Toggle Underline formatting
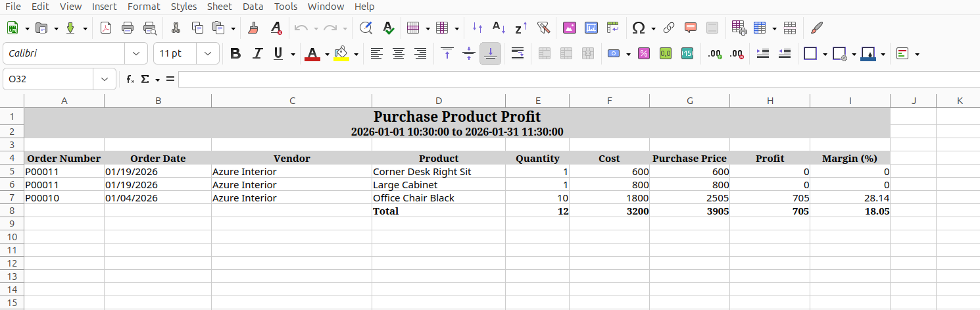 pyautogui.click(x=278, y=53)
